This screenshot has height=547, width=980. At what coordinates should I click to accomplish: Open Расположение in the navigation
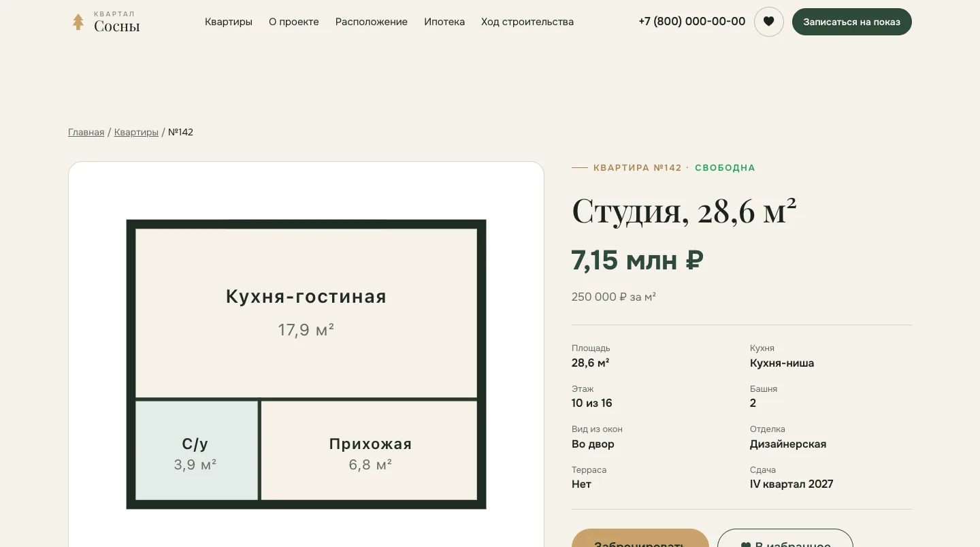point(372,22)
